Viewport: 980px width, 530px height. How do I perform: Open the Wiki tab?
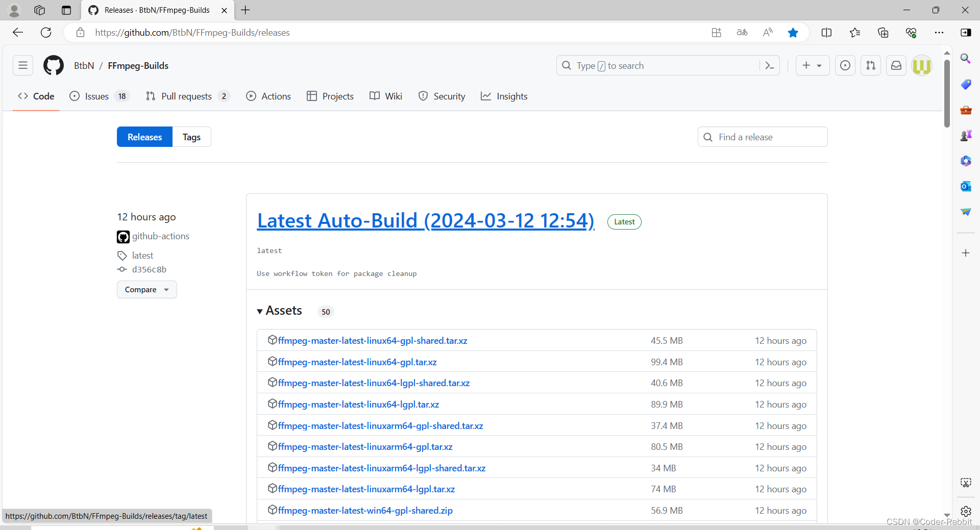pos(386,96)
